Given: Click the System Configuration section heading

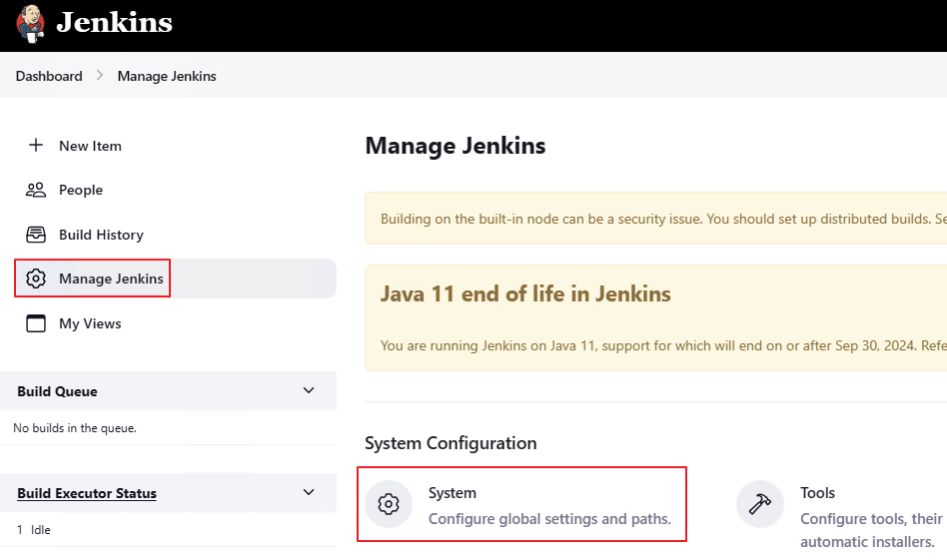Looking at the screenshot, I should [451, 443].
